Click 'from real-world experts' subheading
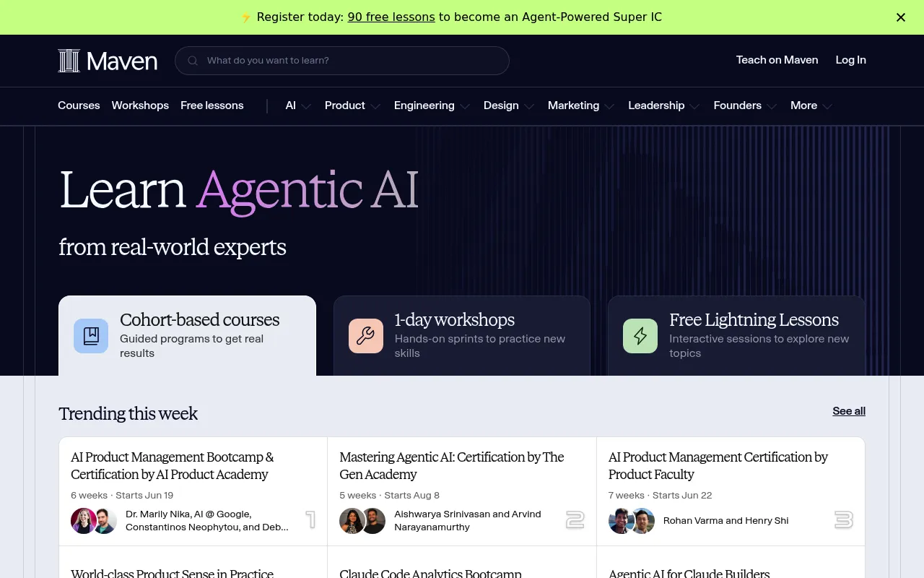 [173, 247]
